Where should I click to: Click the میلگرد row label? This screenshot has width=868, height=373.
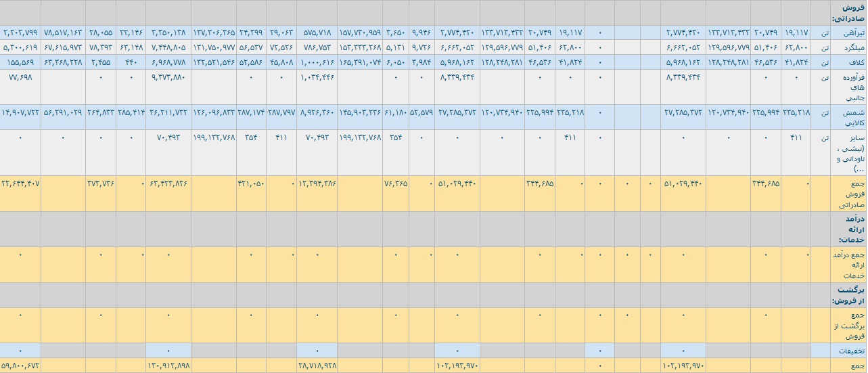pos(856,47)
